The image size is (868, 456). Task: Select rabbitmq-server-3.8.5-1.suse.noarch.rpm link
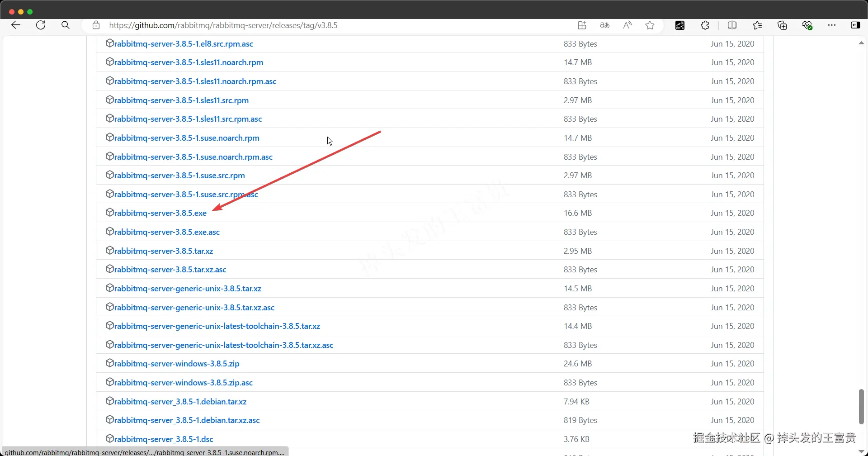click(187, 138)
